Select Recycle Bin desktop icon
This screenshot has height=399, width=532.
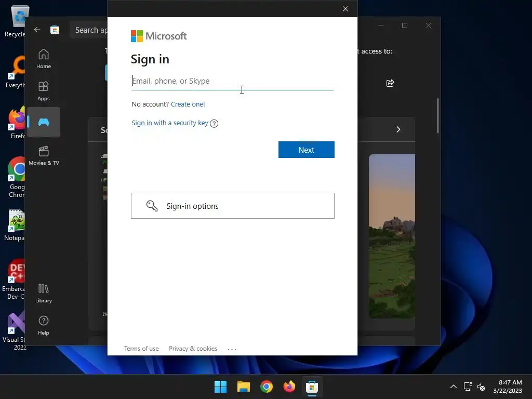click(x=15, y=21)
